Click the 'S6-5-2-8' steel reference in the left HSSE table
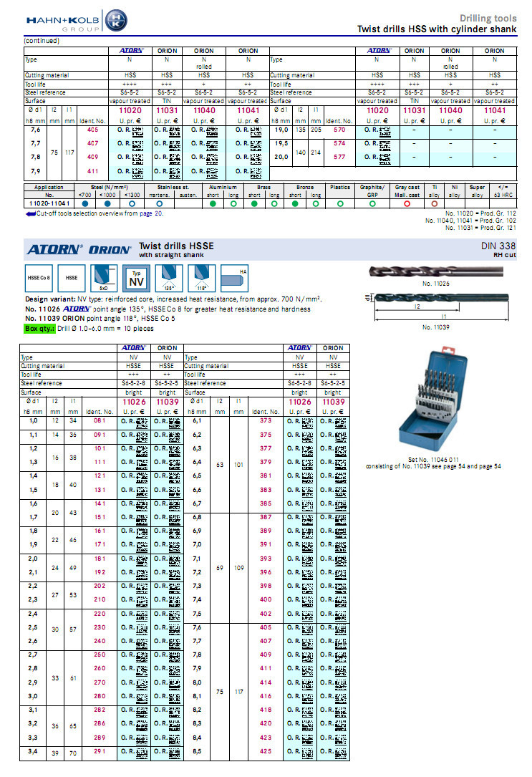The image size is (532, 777). pos(133,384)
